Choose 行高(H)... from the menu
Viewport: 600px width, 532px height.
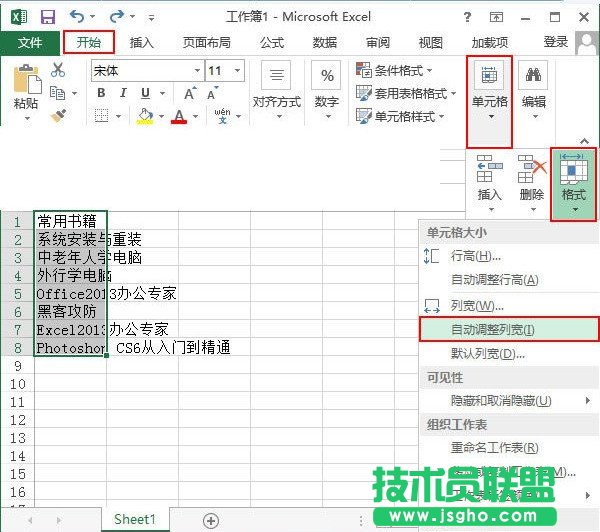[x=509, y=256]
